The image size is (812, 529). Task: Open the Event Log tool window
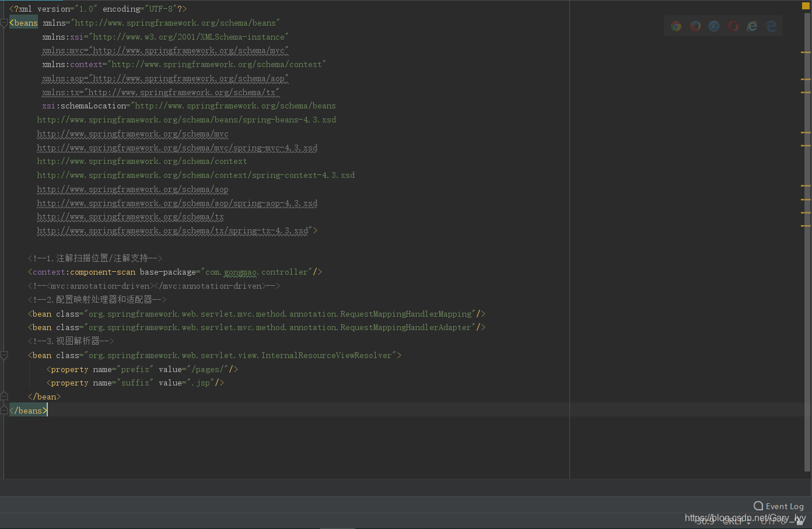779,506
